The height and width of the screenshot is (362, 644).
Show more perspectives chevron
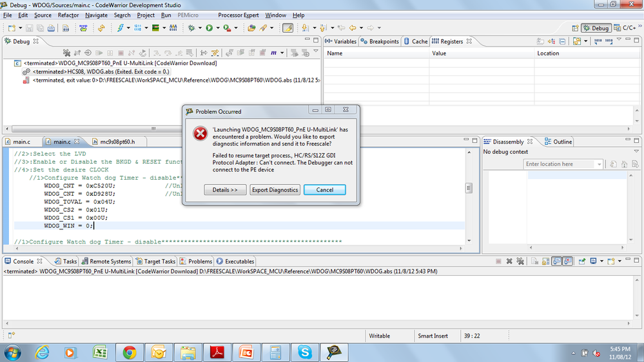coord(640,26)
